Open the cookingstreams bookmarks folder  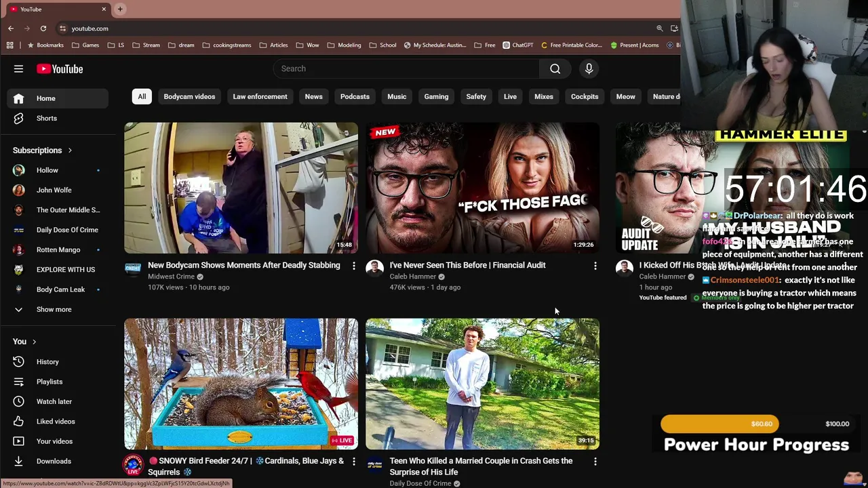point(226,45)
